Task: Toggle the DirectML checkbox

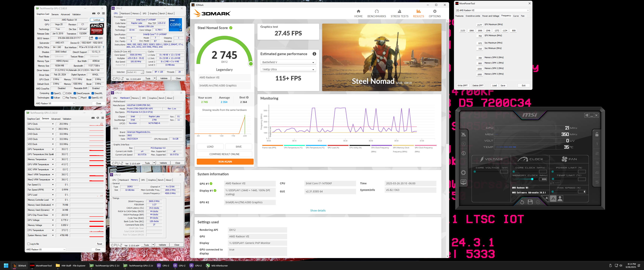Action: [x=92, y=93]
